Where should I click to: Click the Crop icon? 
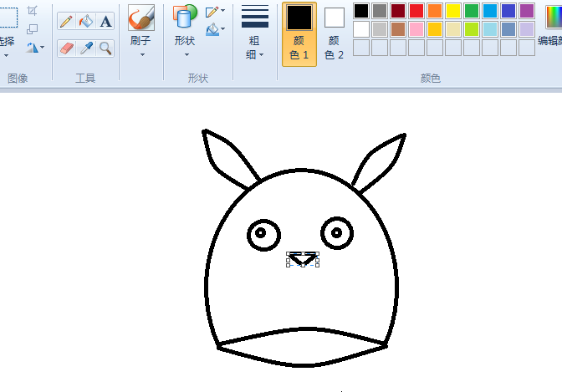click(33, 11)
